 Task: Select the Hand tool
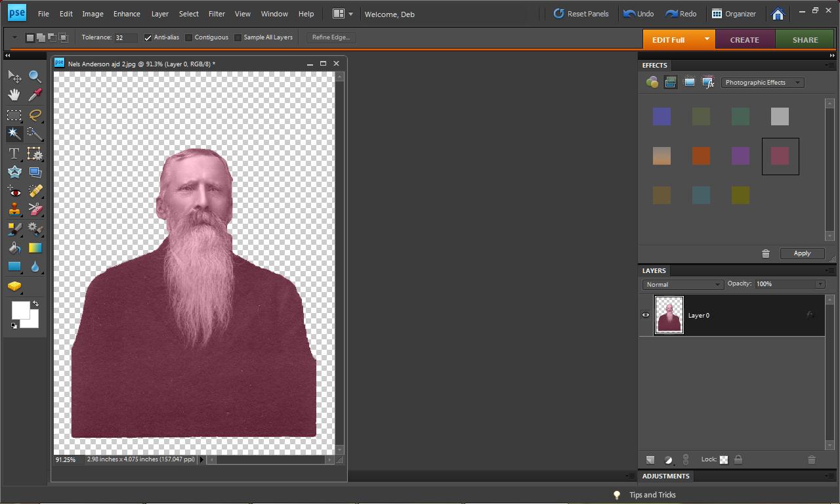tap(14, 95)
